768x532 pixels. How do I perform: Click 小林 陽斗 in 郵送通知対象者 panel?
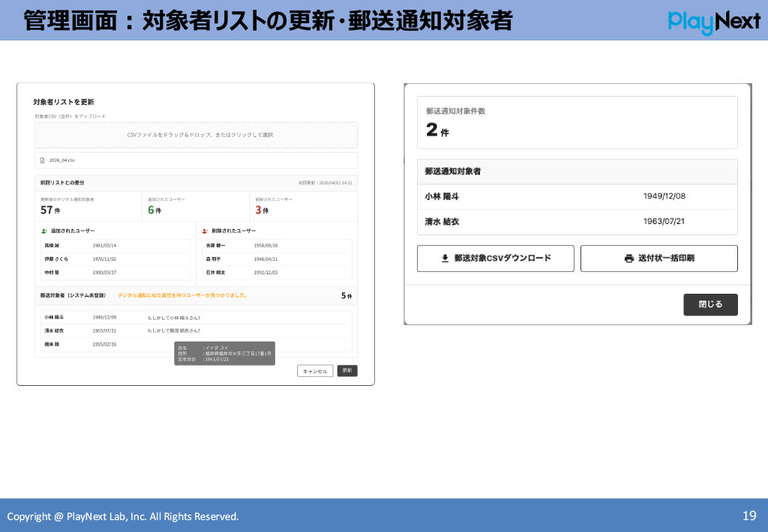(442, 196)
